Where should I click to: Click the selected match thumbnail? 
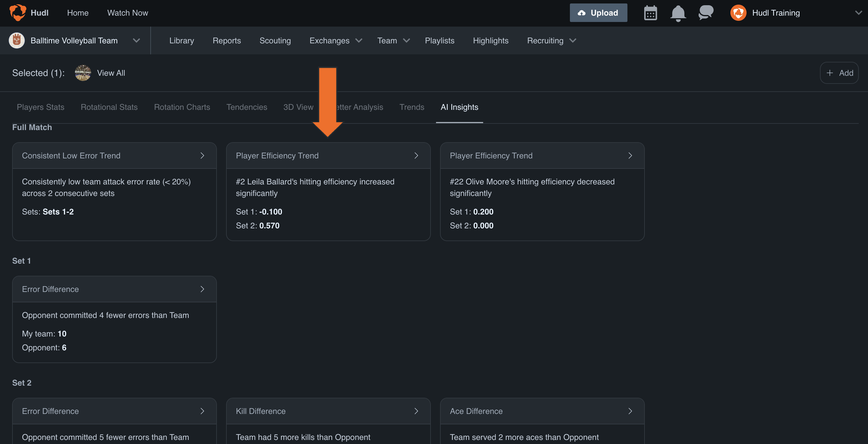pyautogui.click(x=83, y=73)
